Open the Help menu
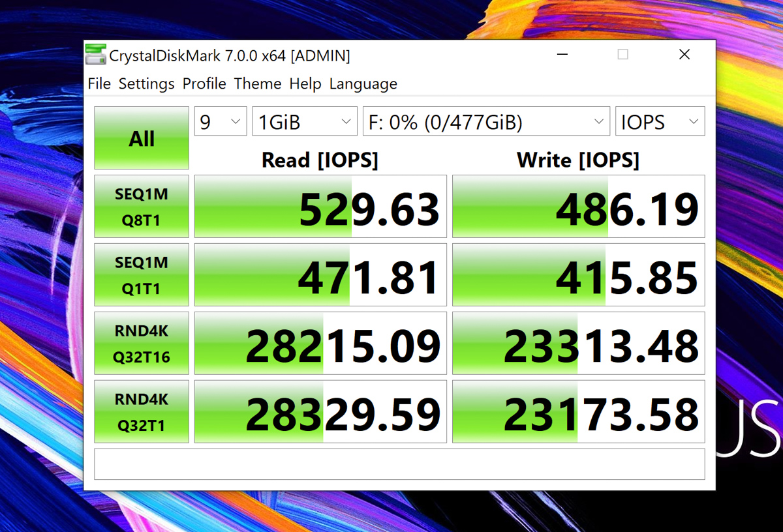783x532 pixels. tap(305, 84)
